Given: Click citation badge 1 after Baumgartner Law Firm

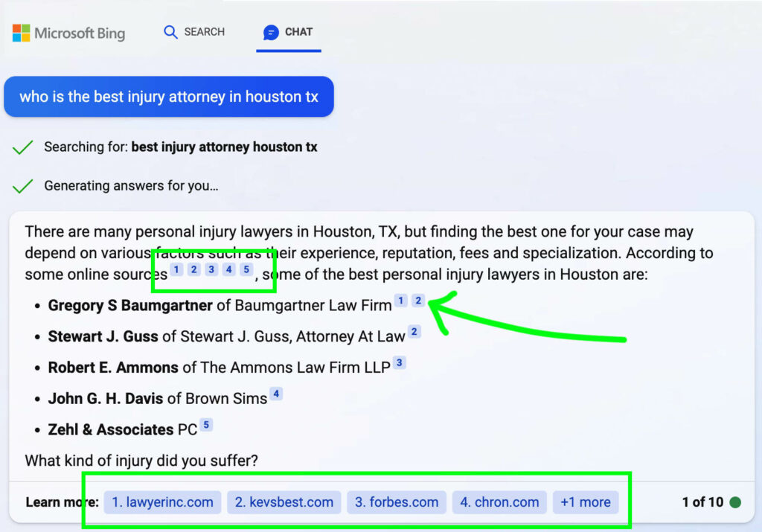Looking at the screenshot, I should coord(401,301).
